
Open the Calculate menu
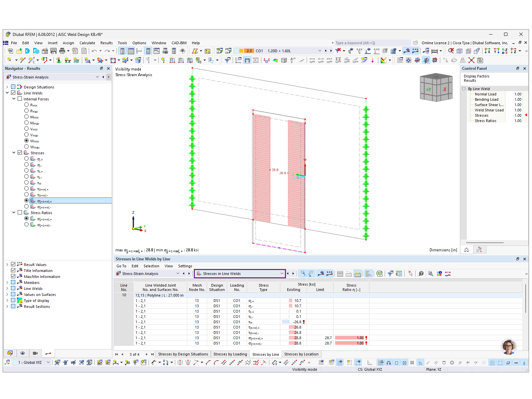tap(87, 43)
